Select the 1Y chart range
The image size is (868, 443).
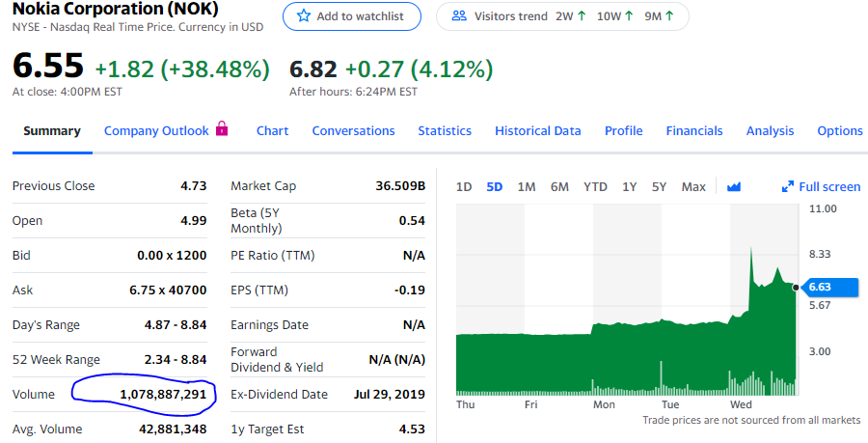click(x=630, y=186)
